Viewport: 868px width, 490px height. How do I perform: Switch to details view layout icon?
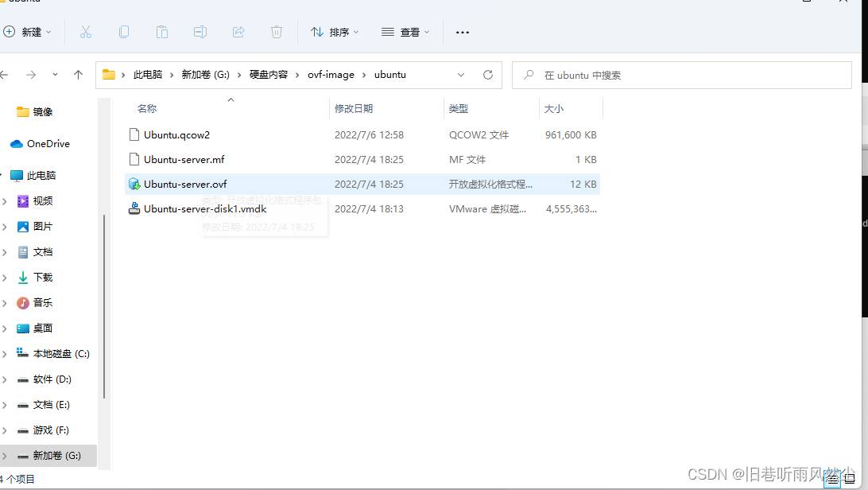click(x=831, y=479)
